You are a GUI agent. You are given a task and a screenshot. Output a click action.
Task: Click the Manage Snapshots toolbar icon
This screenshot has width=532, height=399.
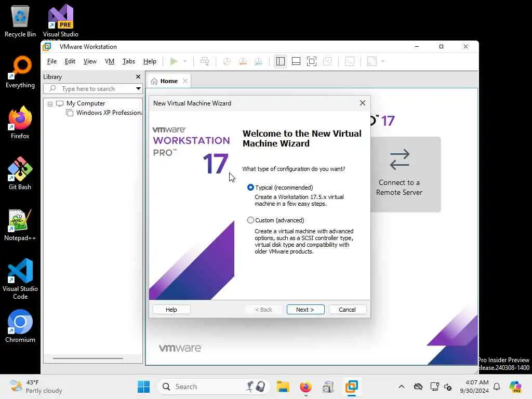pyautogui.click(x=258, y=61)
